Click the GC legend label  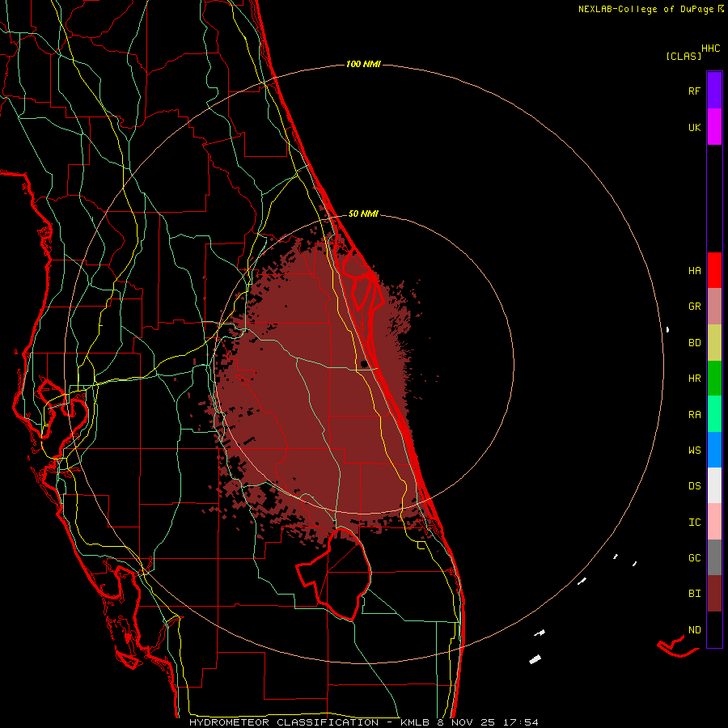(x=694, y=558)
